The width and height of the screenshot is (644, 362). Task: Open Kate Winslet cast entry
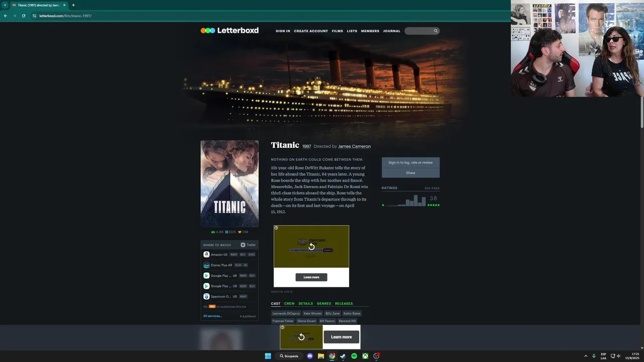[x=312, y=313]
